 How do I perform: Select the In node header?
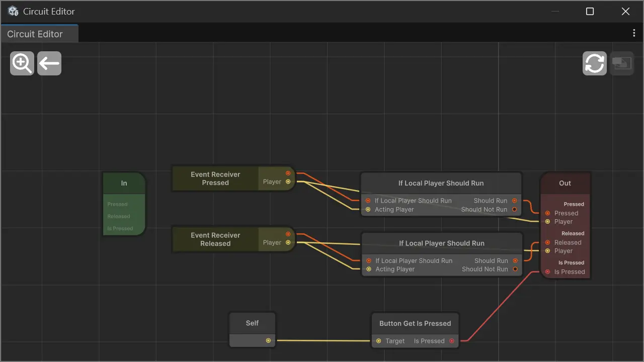tap(124, 183)
